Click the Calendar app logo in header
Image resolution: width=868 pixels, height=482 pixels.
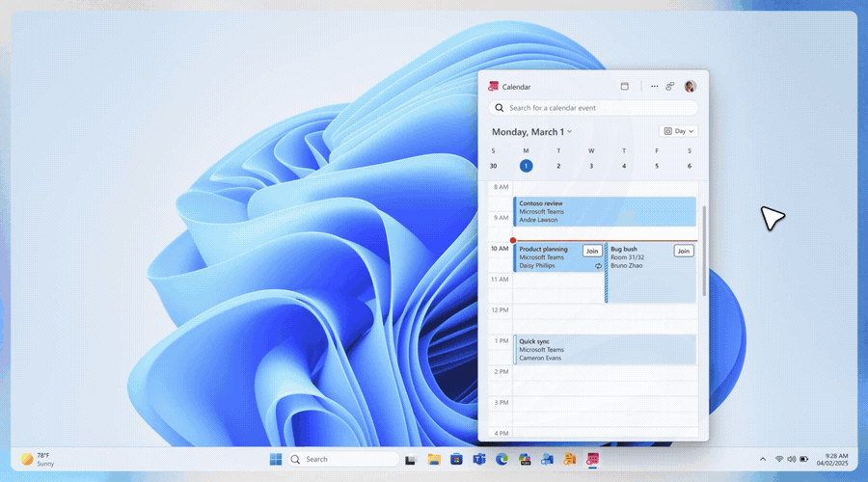[x=494, y=87]
